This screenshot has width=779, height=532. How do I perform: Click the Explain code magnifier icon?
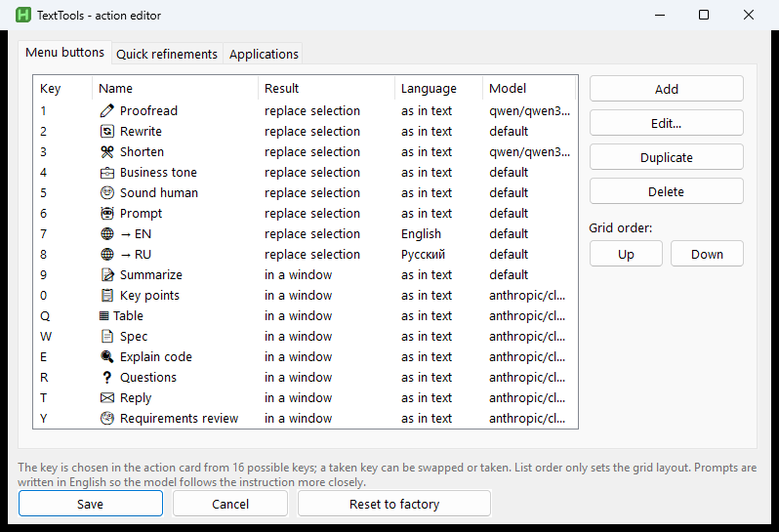tap(106, 356)
